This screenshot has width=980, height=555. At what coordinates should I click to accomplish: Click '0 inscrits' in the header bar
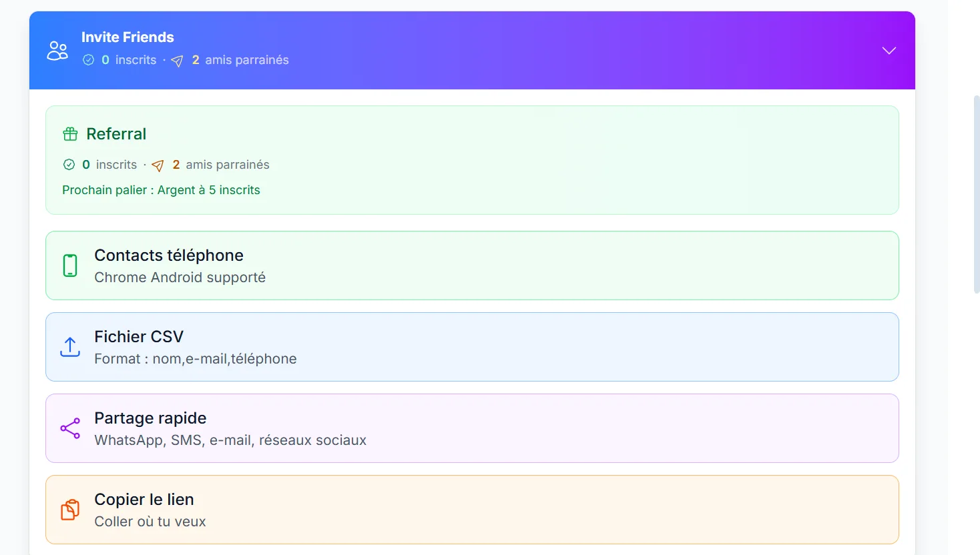[129, 60]
